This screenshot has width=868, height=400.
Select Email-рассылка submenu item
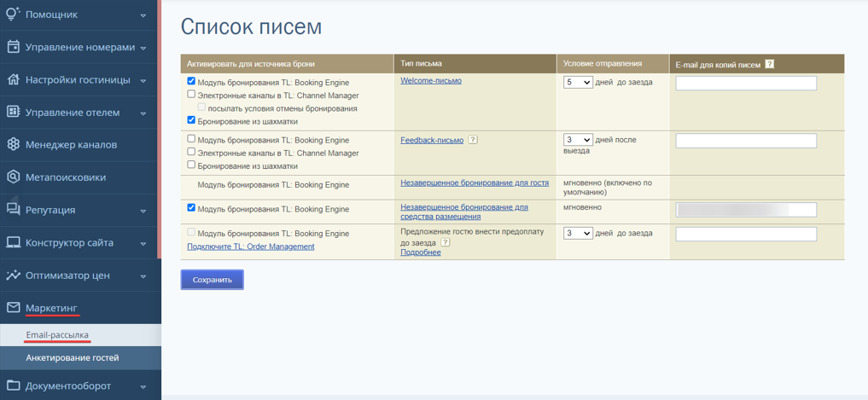pyautogui.click(x=57, y=334)
